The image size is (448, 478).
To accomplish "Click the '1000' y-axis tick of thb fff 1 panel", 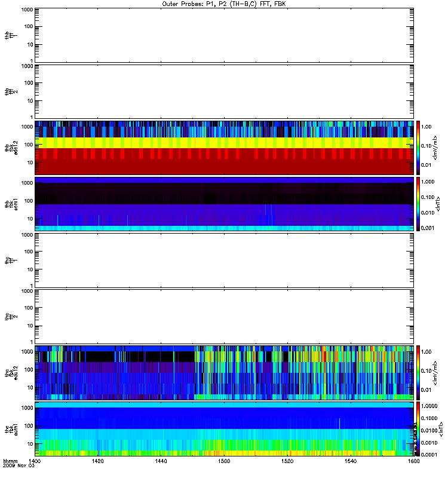I will coord(27,10).
